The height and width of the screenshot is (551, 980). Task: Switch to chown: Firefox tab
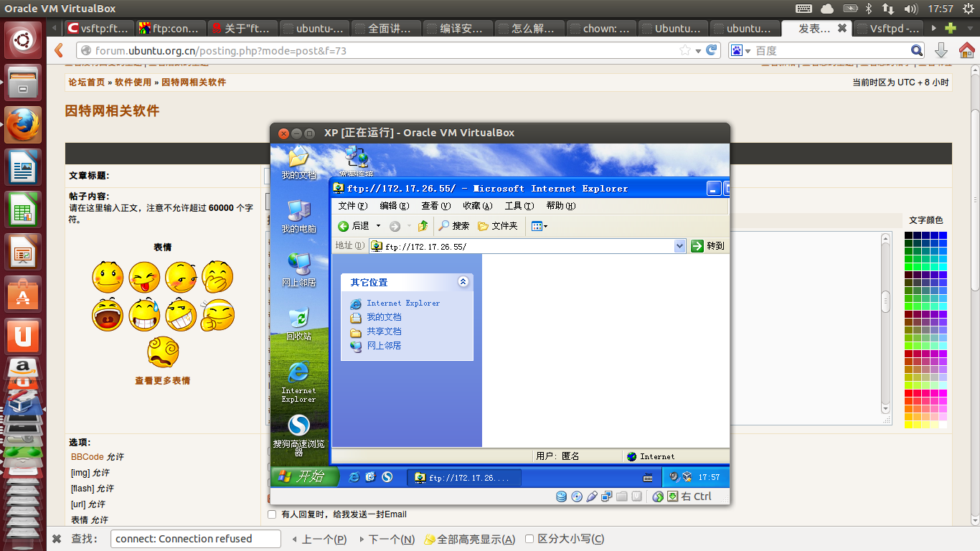[601, 29]
